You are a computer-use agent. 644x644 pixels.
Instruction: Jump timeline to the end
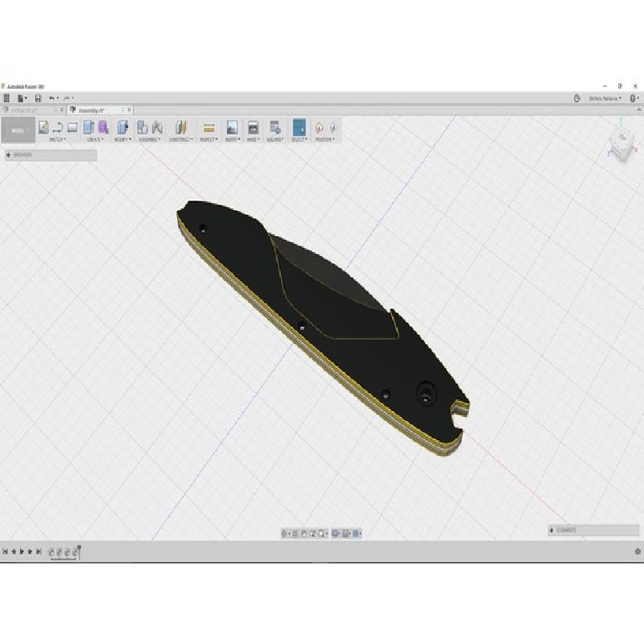pos(39,551)
